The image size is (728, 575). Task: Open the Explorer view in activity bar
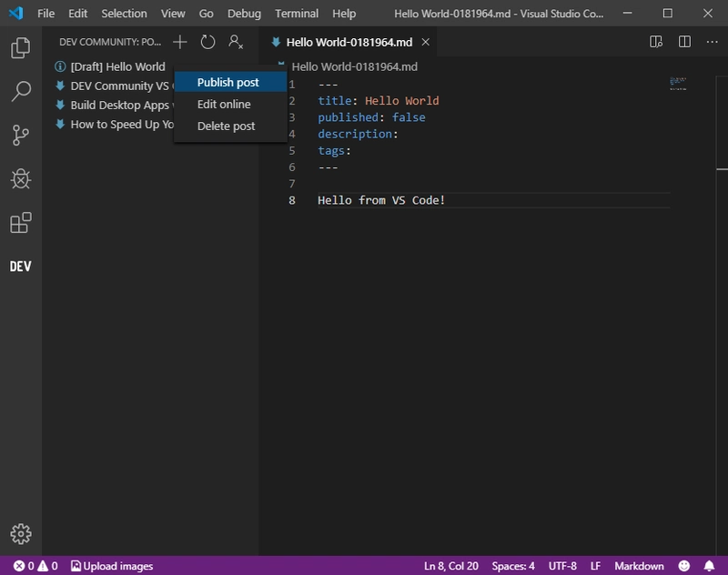(20, 48)
